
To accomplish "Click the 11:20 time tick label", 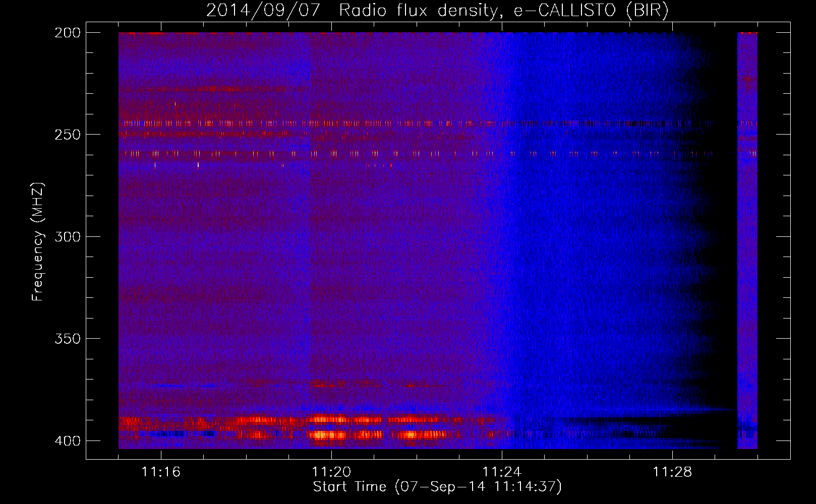I will coord(331,472).
